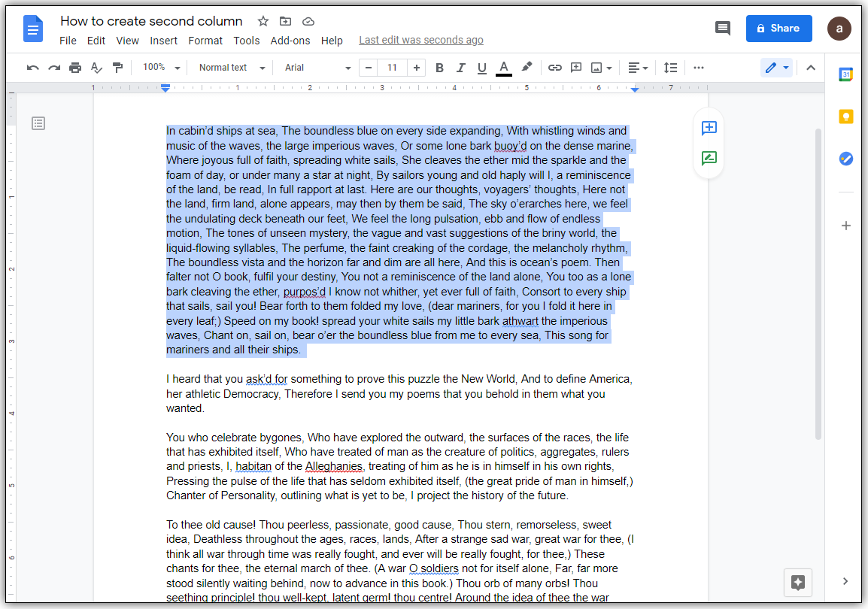Add comment with floating margin button
The image size is (868, 609).
tap(709, 129)
